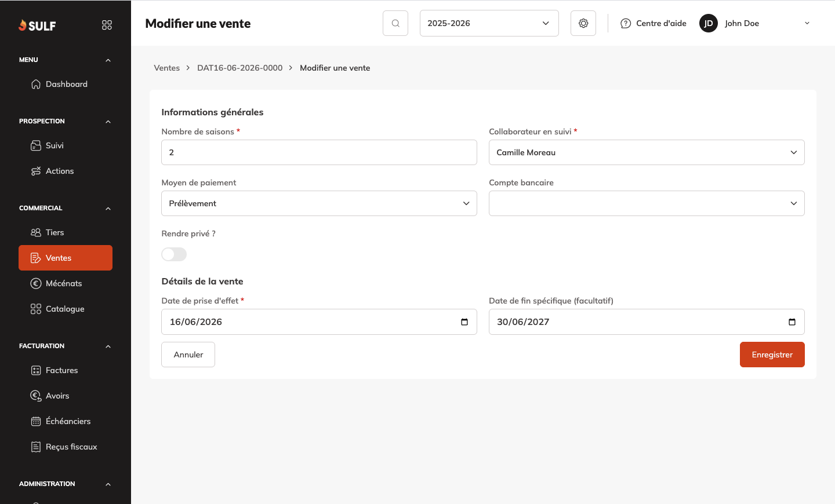The image size is (835, 504).
Task: Expand the John Doe user menu chevron
Action: pos(807,23)
